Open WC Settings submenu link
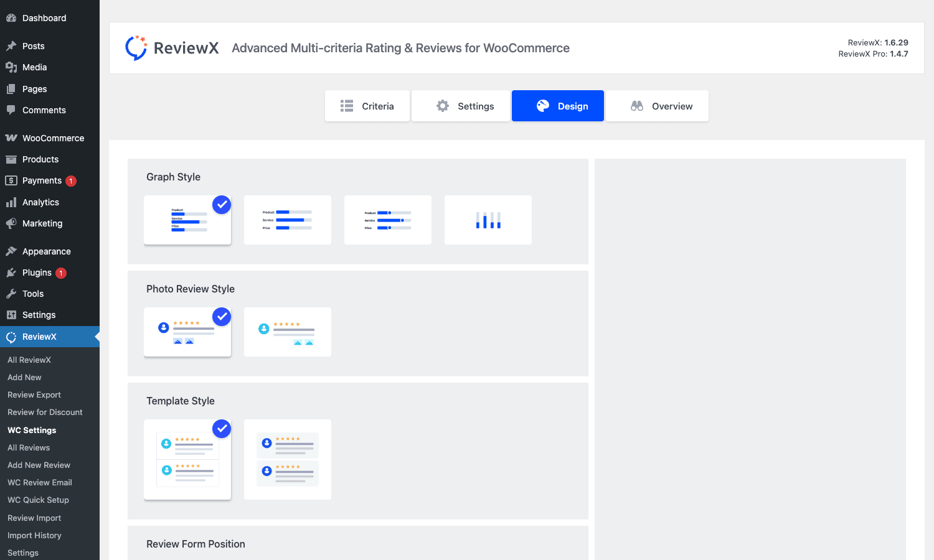The width and height of the screenshot is (934, 560). 32,430
